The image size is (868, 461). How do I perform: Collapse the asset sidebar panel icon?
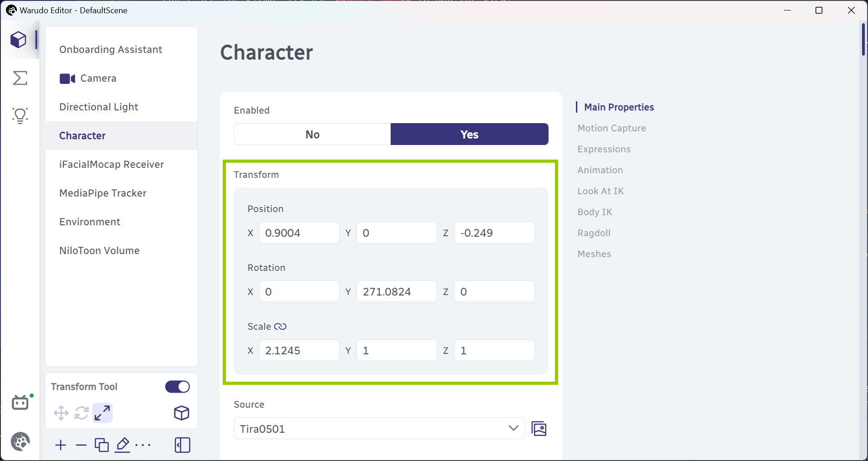pyautogui.click(x=182, y=445)
